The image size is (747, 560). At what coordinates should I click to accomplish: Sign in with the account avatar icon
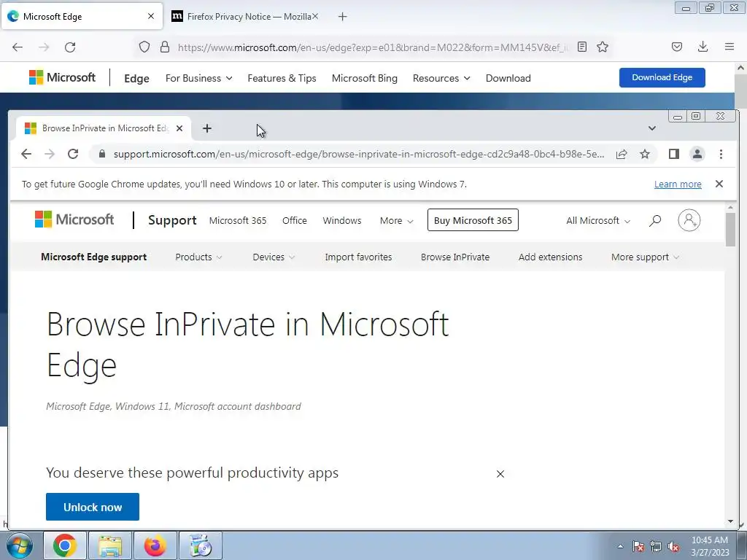(689, 220)
